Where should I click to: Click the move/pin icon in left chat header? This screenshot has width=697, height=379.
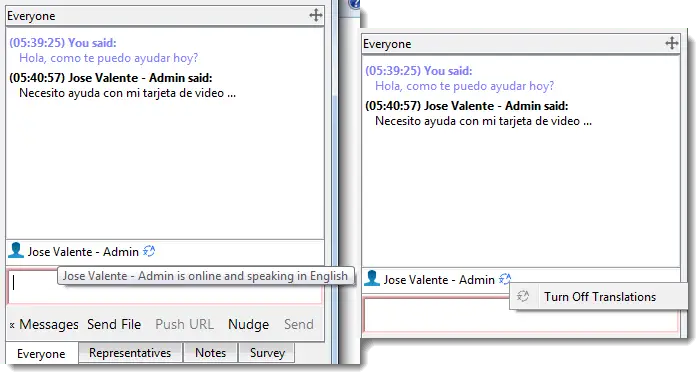point(316,16)
